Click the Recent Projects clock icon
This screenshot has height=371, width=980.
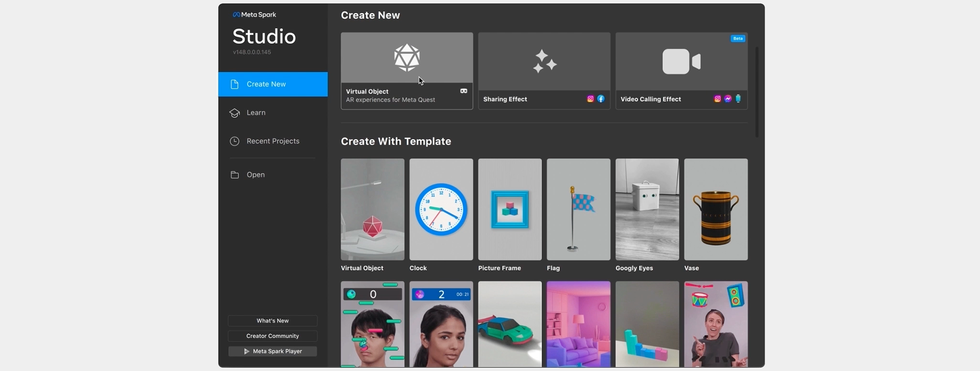(x=234, y=141)
